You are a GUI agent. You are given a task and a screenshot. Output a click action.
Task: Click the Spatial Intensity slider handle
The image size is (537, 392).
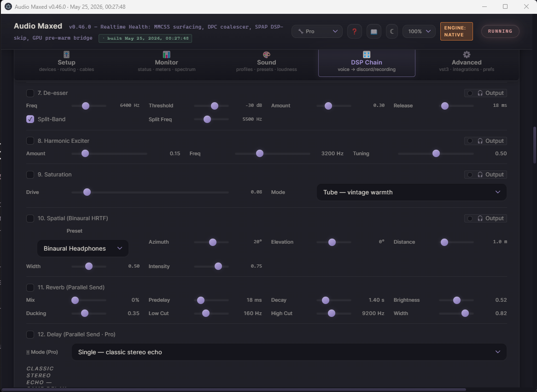coord(218,266)
